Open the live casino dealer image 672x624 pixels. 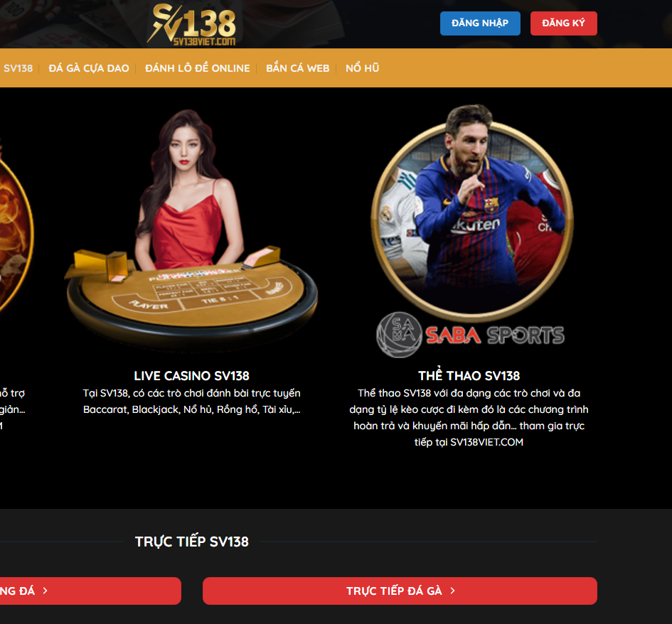tap(191, 228)
